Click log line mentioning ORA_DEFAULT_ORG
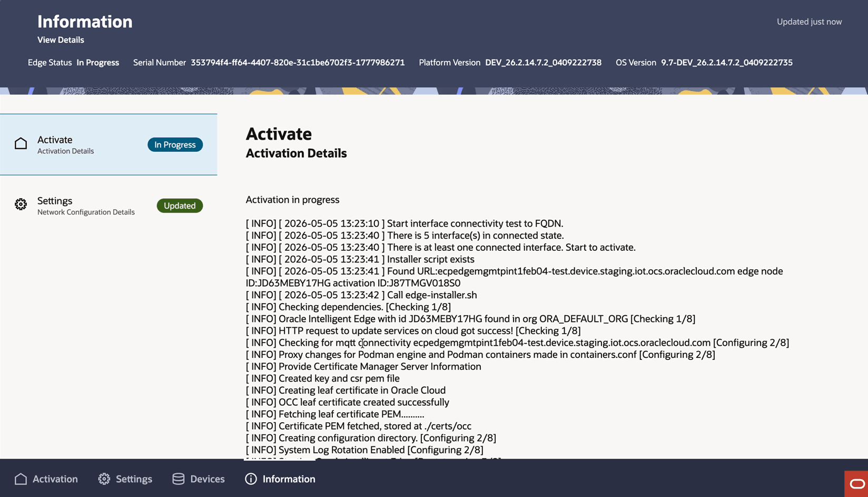This screenshot has height=497, width=868. [x=470, y=319]
